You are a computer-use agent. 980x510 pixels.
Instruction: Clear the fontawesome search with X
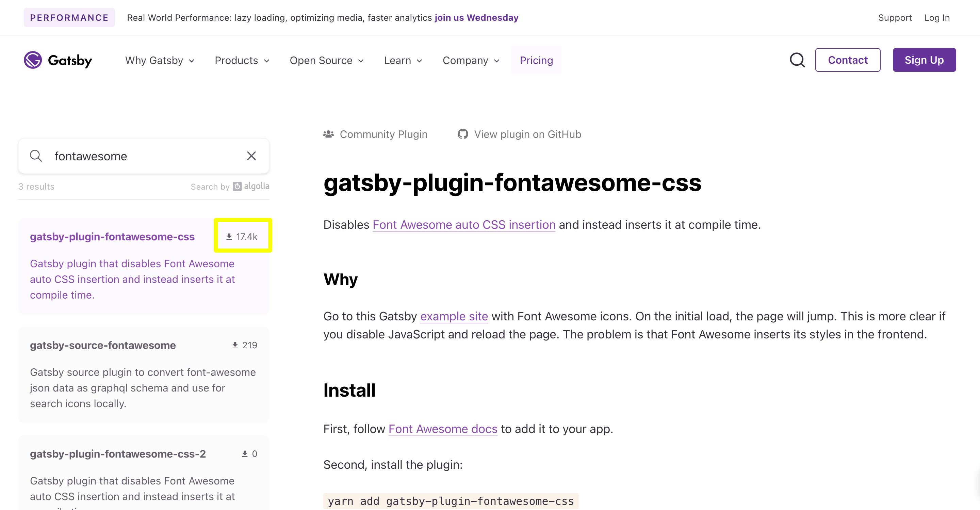tap(251, 156)
